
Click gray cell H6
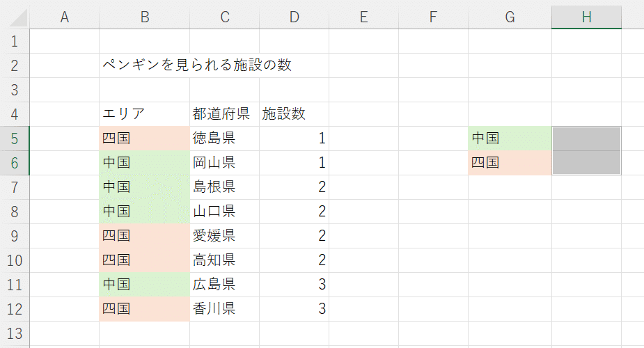click(586, 163)
